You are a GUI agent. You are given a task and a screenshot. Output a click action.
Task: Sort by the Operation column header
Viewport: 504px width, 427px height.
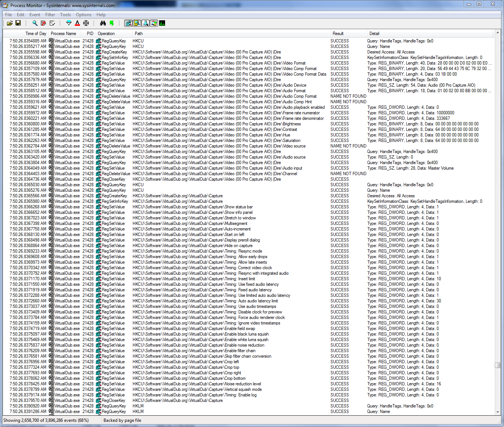click(x=113, y=34)
